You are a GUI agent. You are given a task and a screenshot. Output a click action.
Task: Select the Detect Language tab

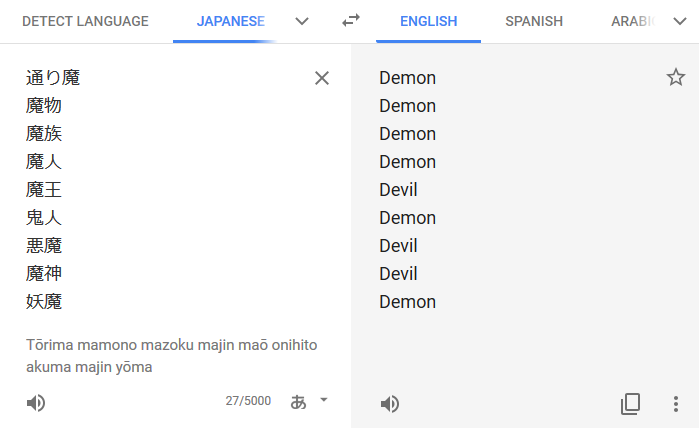(85, 21)
